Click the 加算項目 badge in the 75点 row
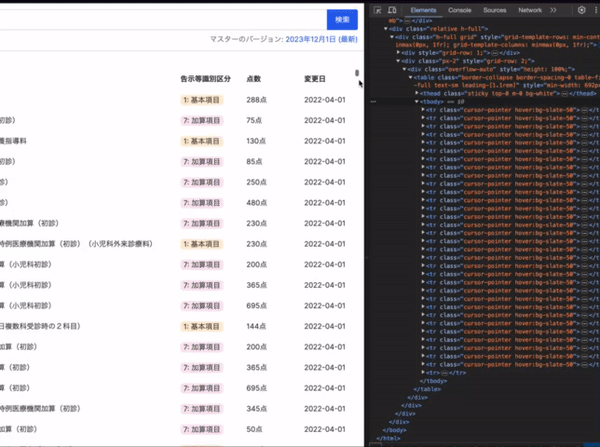 [x=202, y=121]
